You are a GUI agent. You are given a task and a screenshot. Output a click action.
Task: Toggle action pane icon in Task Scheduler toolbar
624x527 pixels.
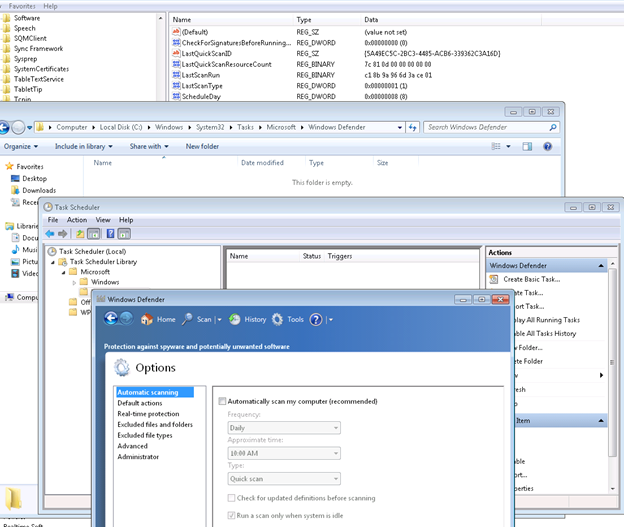click(124, 234)
